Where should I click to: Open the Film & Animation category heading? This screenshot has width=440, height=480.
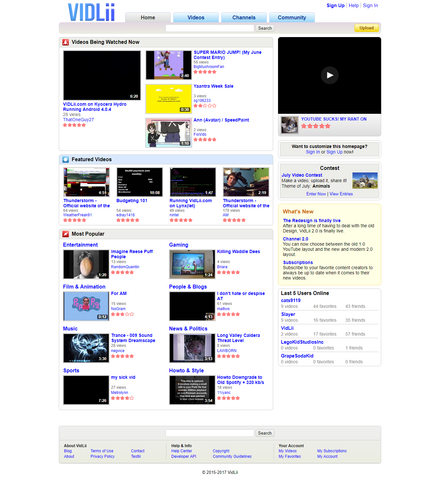[x=84, y=287]
